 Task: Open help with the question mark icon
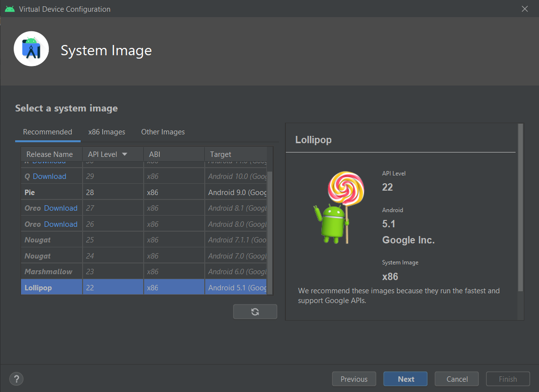[16, 379]
